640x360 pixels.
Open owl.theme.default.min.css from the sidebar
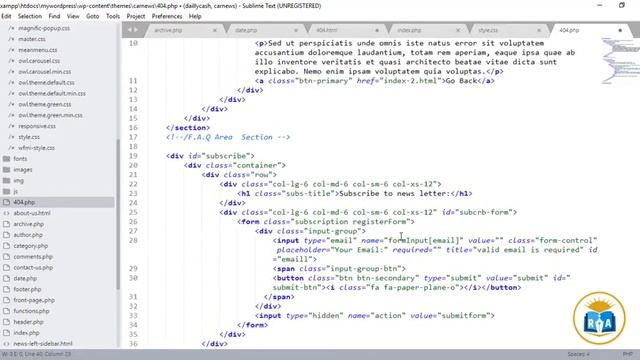click(52, 93)
